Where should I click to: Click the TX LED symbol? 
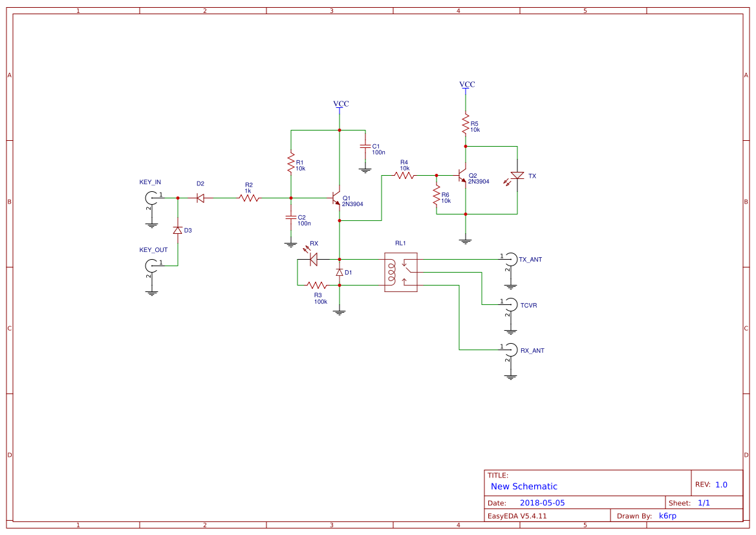519,176
